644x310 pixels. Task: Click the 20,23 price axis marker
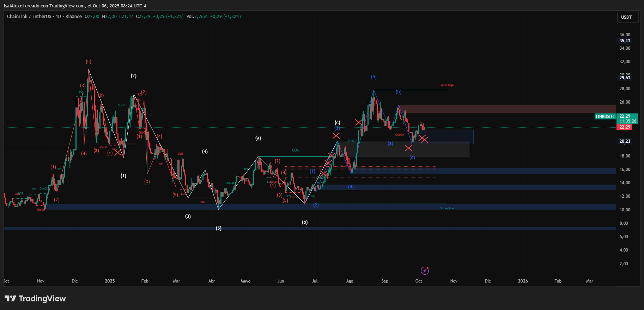625,141
